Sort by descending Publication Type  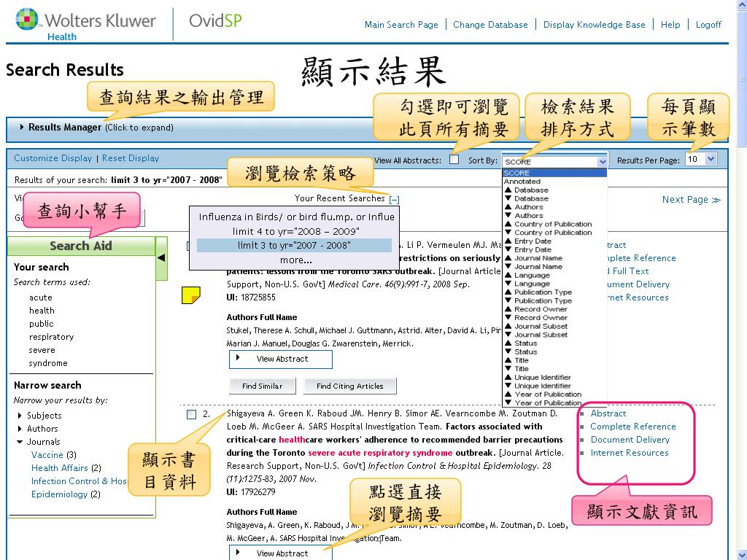[x=538, y=300]
